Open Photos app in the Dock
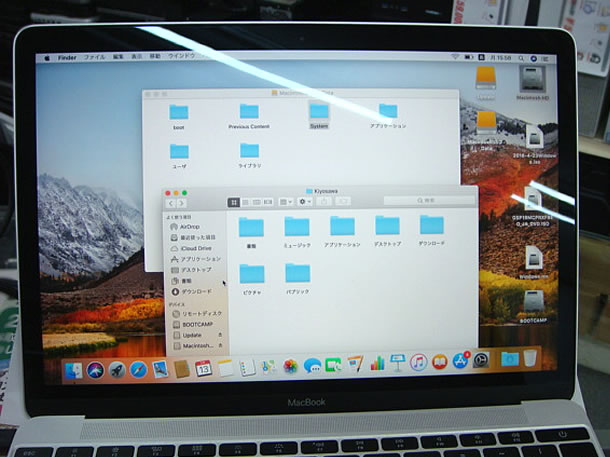This screenshot has height=457, width=610. click(x=290, y=366)
